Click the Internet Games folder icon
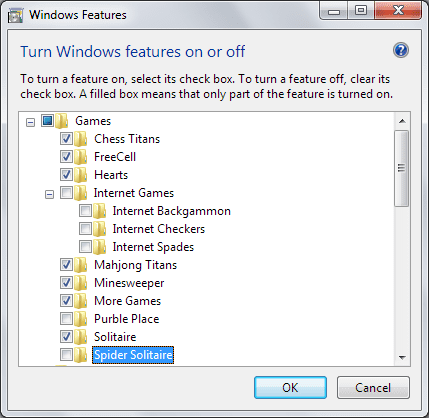 (81, 193)
